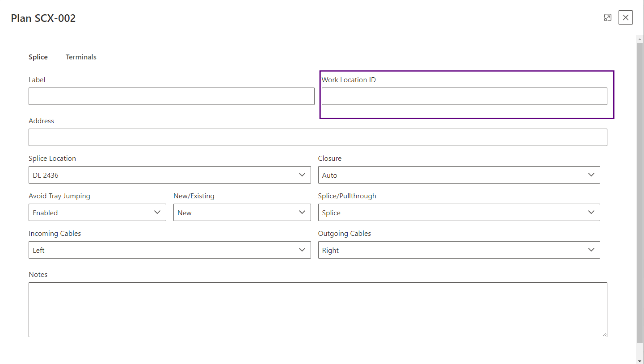Select the Splice tab

pos(38,57)
